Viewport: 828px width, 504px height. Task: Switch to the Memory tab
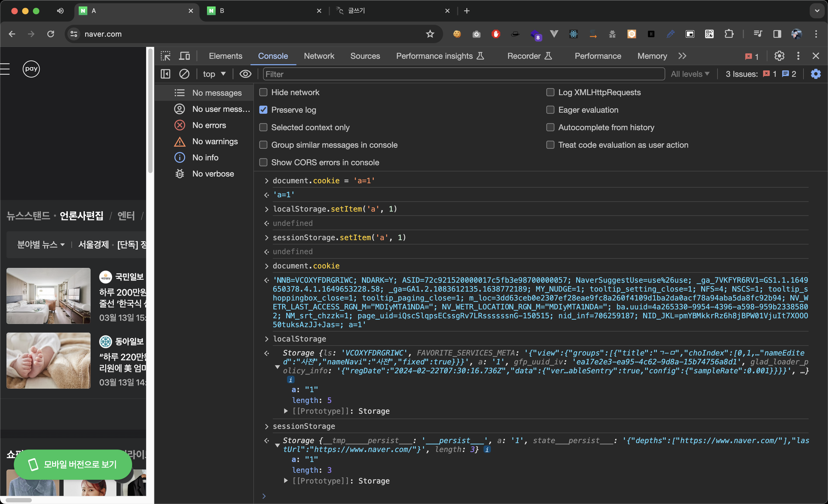[x=652, y=56]
